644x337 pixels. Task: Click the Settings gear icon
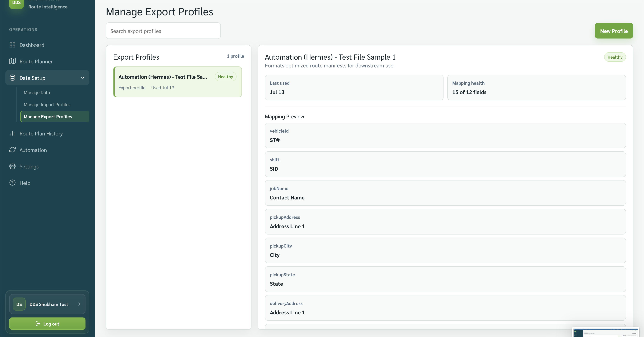coord(12,166)
